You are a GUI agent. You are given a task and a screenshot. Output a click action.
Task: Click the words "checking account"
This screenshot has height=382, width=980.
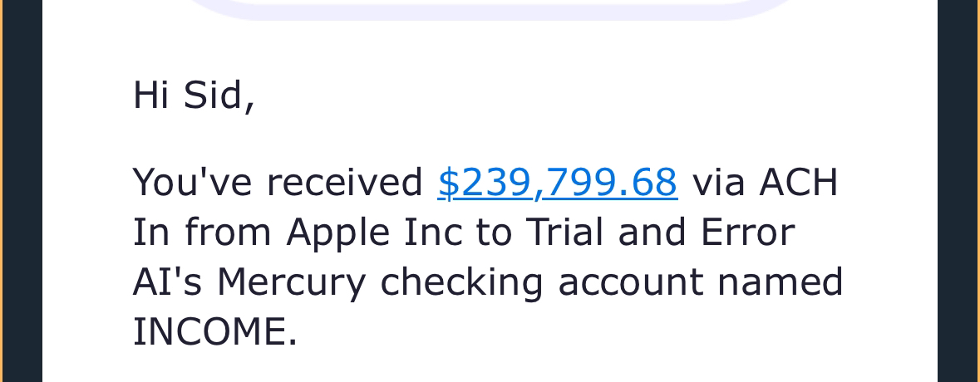[x=541, y=282]
